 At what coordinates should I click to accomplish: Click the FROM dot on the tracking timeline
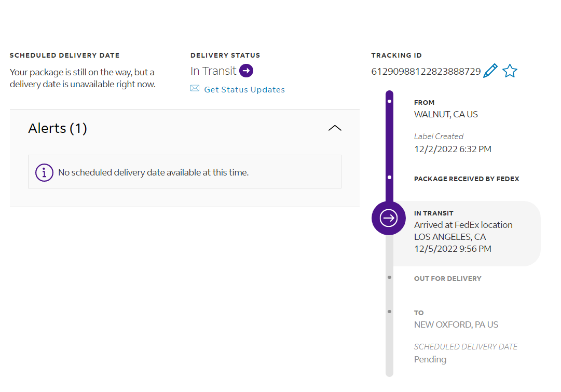tap(389, 101)
